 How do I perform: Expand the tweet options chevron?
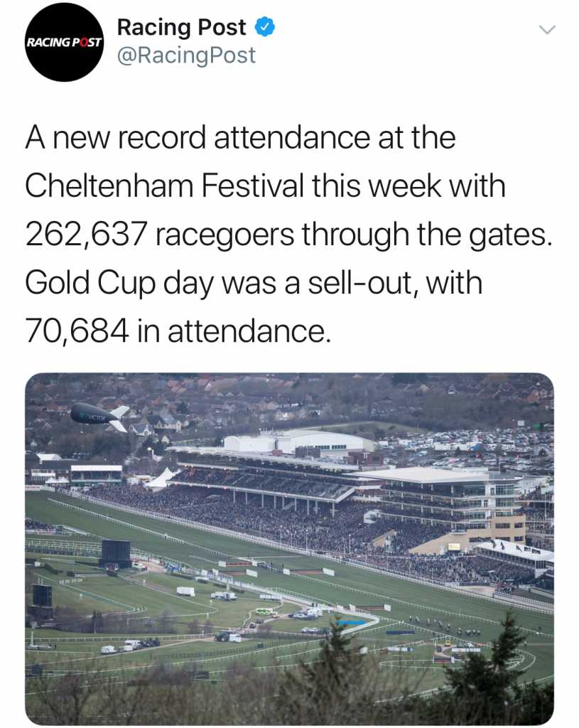(x=545, y=30)
